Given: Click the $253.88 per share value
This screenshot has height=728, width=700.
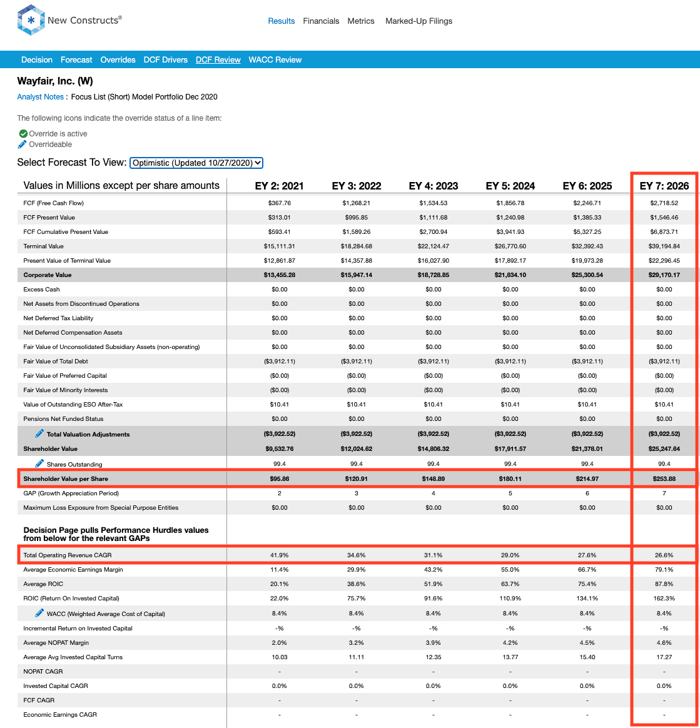Looking at the screenshot, I should (x=664, y=478).
